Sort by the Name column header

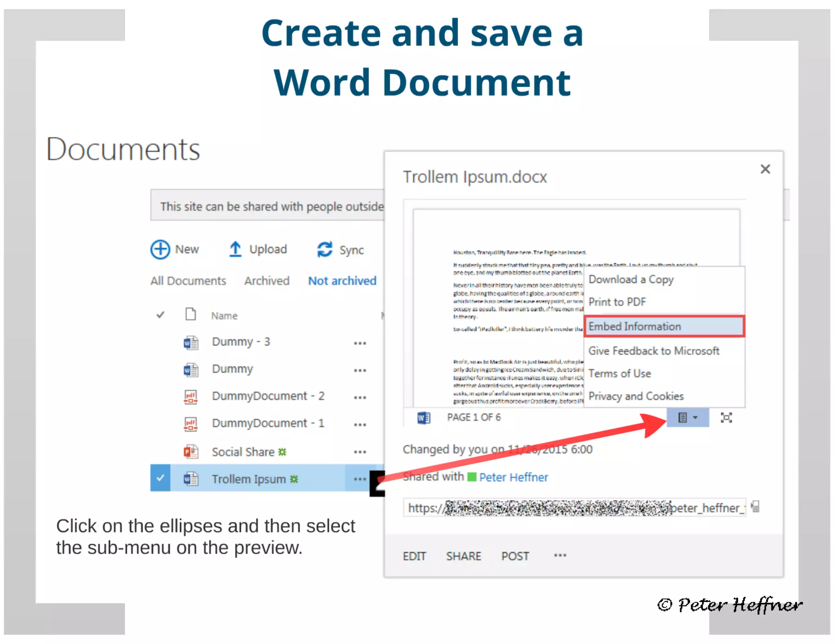tap(224, 316)
